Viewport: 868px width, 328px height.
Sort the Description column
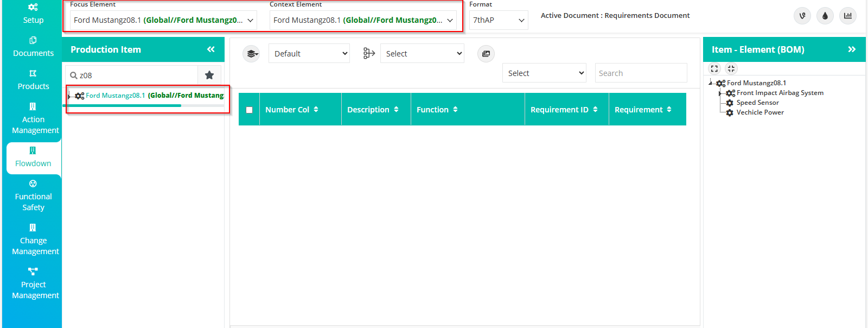coord(396,109)
